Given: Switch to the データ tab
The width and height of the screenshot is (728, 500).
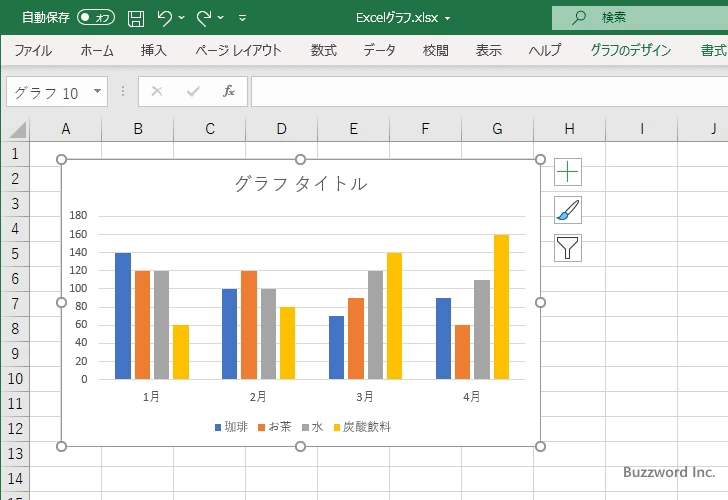Looking at the screenshot, I should [379, 50].
